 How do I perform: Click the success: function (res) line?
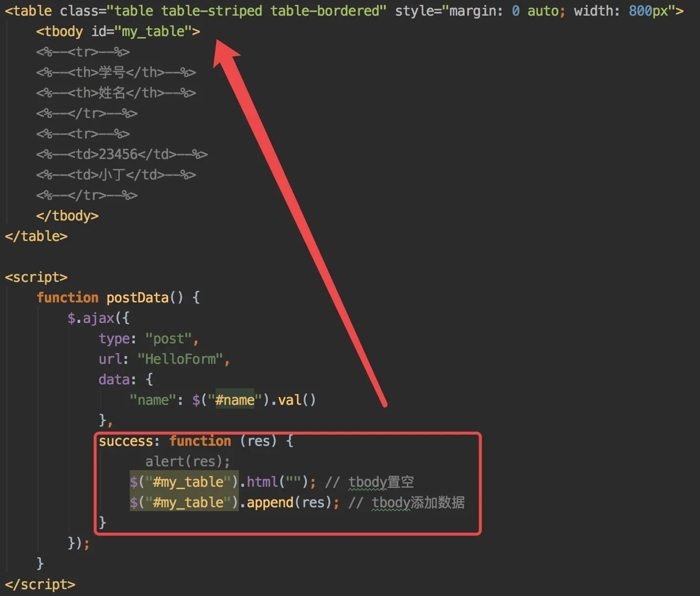(196, 441)
